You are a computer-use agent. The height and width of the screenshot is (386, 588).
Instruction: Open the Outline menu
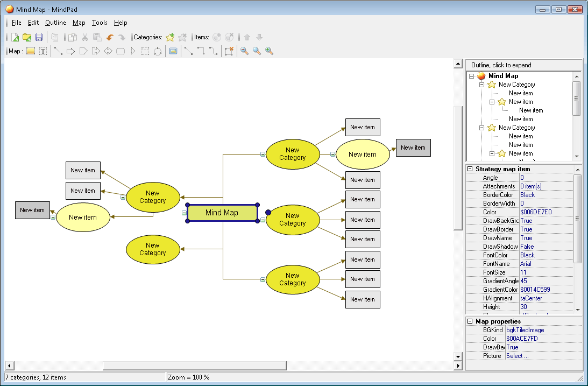point(55,23)
